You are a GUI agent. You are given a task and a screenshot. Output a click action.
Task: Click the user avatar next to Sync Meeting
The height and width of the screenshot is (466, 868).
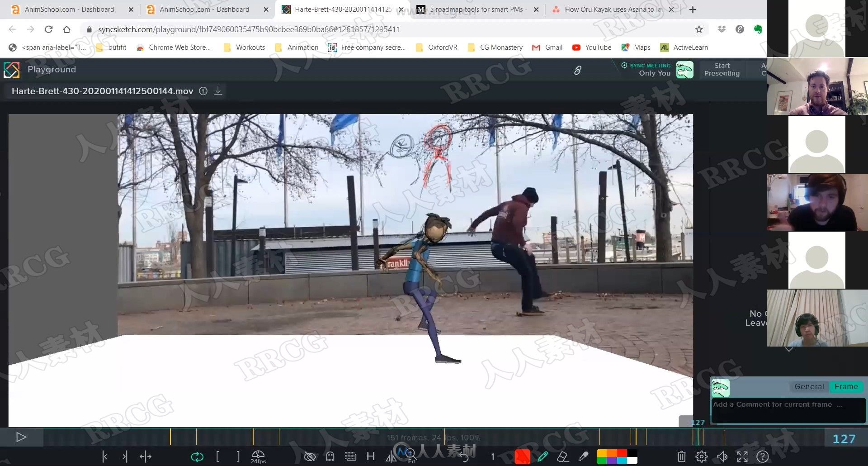684,70
